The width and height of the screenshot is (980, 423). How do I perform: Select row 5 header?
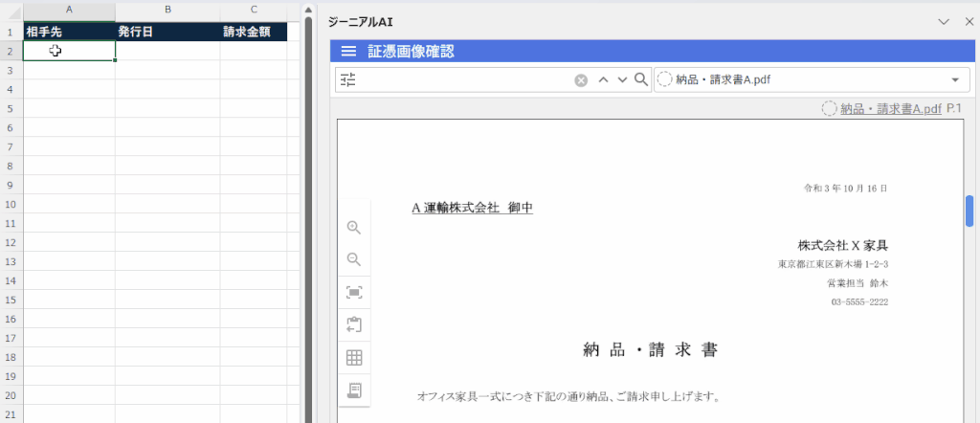pyautogui.click(x=11, y=109)
